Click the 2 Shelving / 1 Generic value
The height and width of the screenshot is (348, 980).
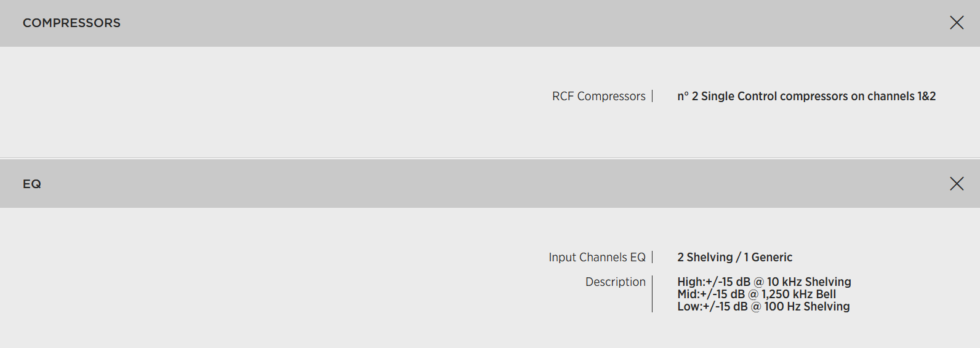point(734,258)
